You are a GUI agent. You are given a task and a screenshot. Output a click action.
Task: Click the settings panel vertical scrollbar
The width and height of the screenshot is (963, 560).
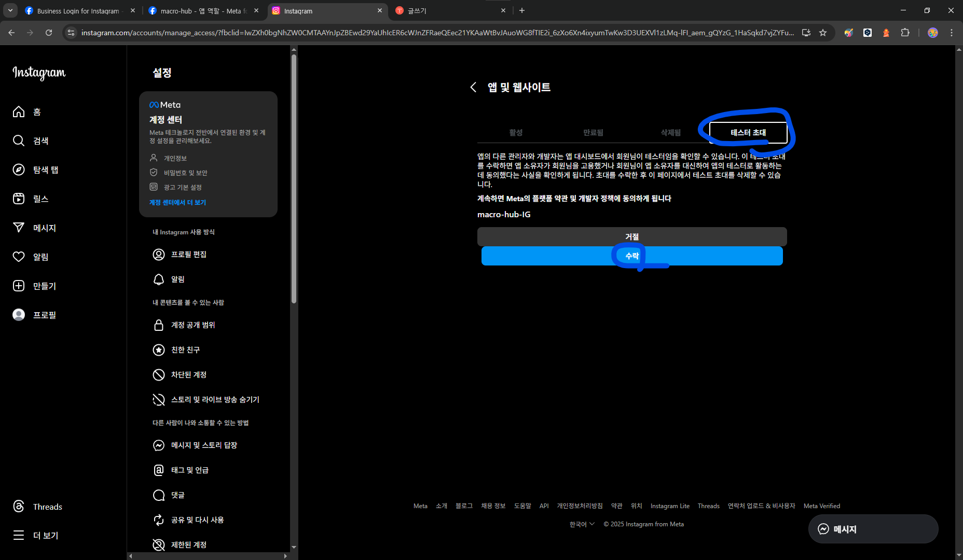[x=294, y=179]
